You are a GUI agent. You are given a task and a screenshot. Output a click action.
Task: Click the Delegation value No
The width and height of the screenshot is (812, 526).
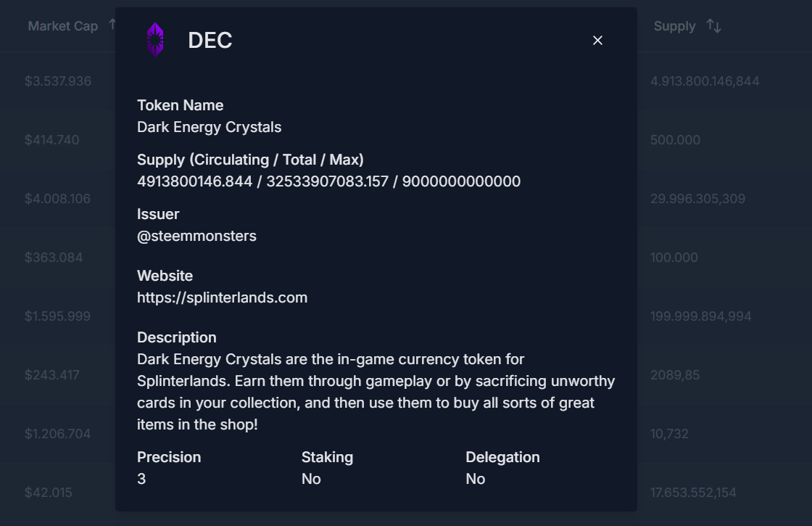click(476, 479)
